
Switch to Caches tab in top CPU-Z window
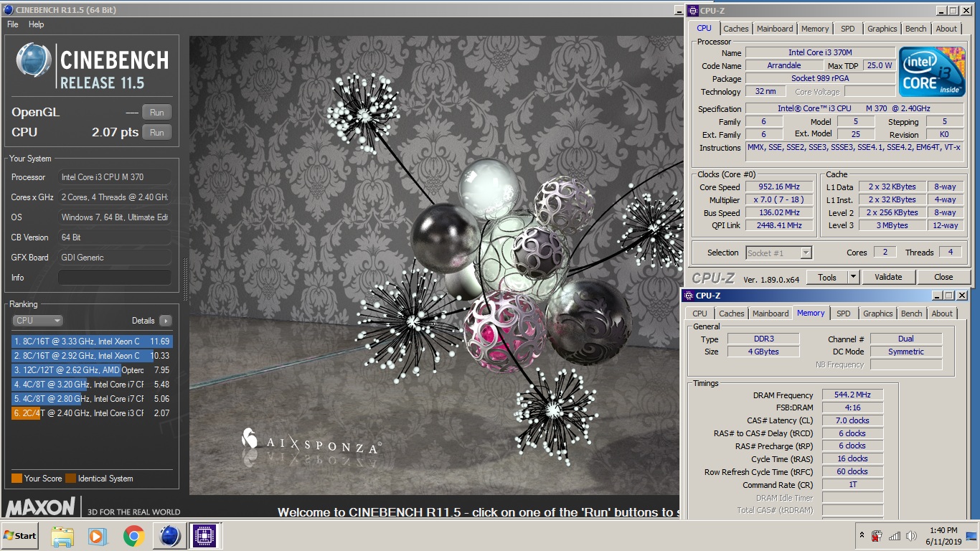pyautogui.click(x=736, y=29)
